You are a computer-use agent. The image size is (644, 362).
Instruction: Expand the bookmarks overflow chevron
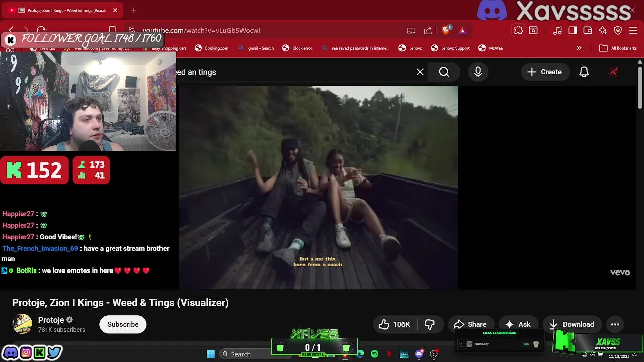[x=579, y=48]
